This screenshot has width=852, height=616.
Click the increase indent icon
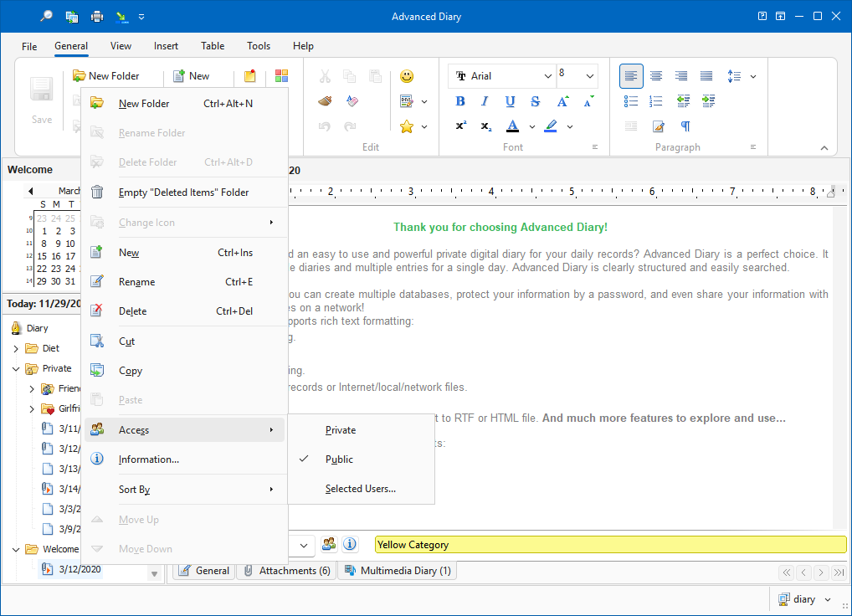pos(709,101)
